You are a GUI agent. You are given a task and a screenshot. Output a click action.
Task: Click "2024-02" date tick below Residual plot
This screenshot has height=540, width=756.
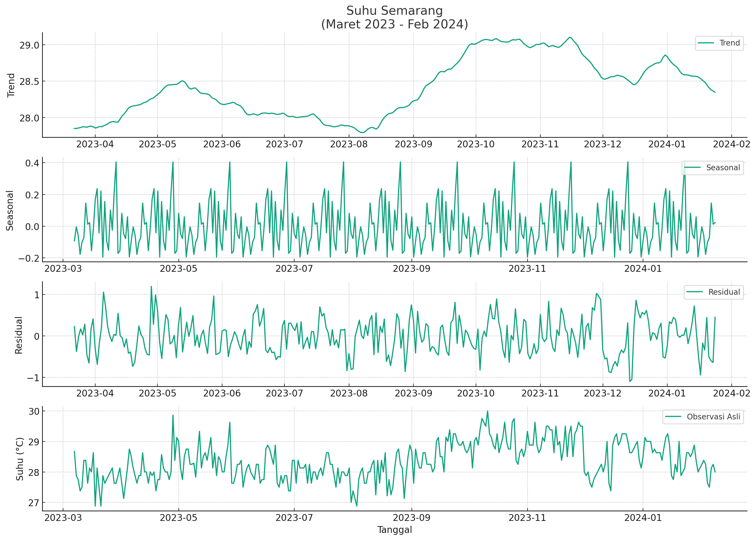coord(732,393)
